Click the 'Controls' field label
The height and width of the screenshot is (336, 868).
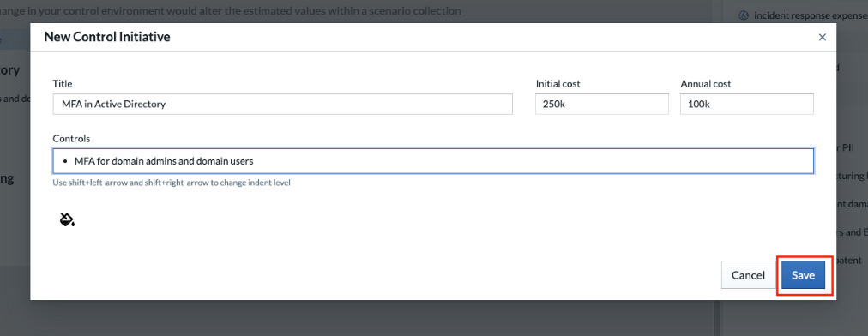pos(71,138)
